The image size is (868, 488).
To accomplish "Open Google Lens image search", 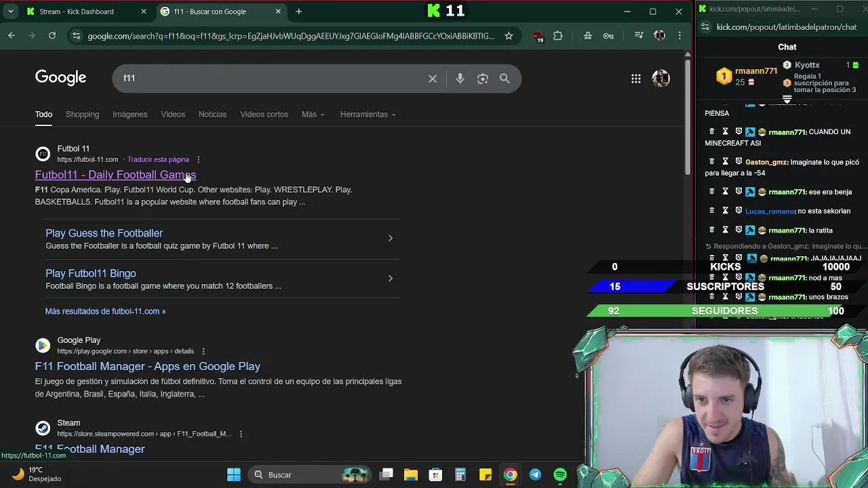I will point(482,79).
